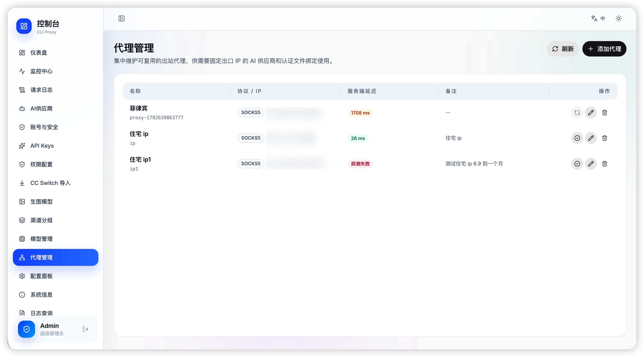Open 仪表盘 dashboard page
This screenshot has height=357, width=644.
[55, 52]
